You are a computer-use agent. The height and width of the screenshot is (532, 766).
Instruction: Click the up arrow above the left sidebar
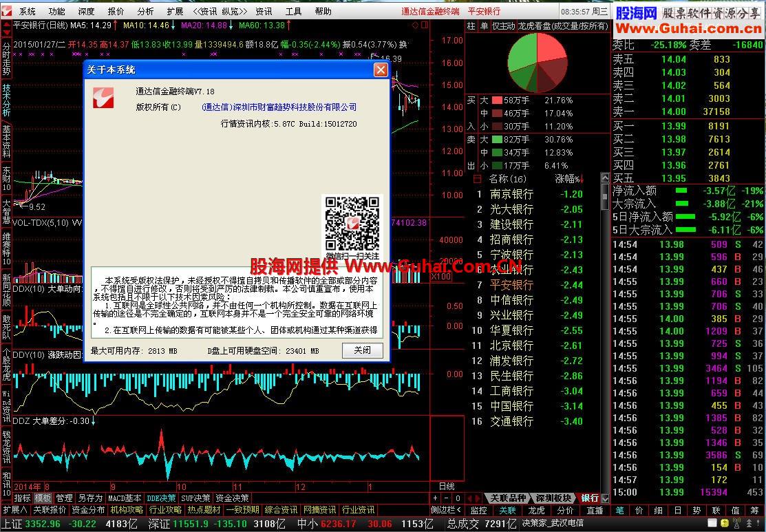pos(6,24)
